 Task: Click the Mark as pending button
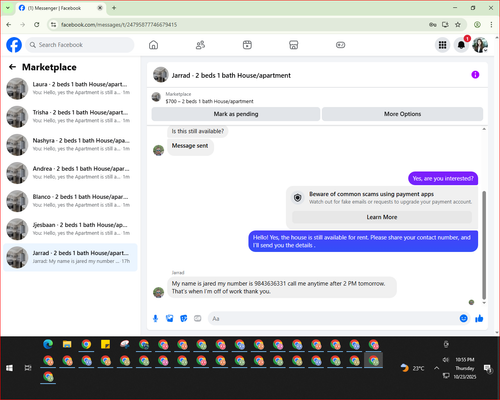[236, 114]
